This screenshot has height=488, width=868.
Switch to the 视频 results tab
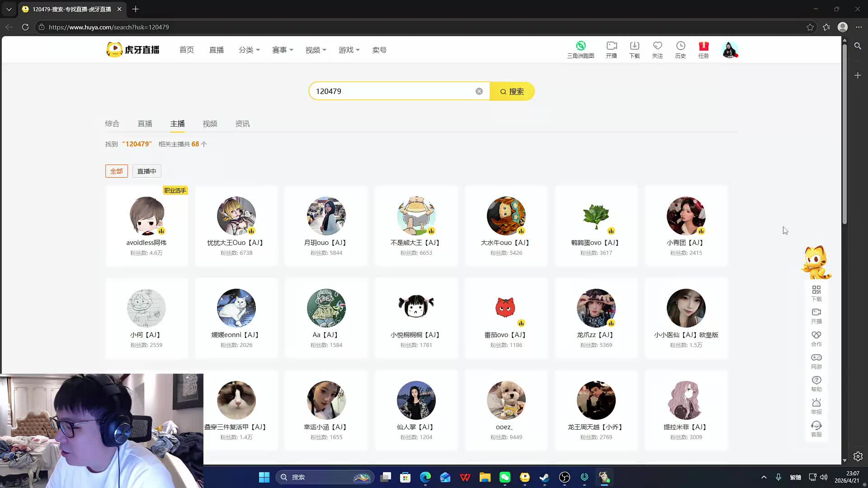click(210, 124)
